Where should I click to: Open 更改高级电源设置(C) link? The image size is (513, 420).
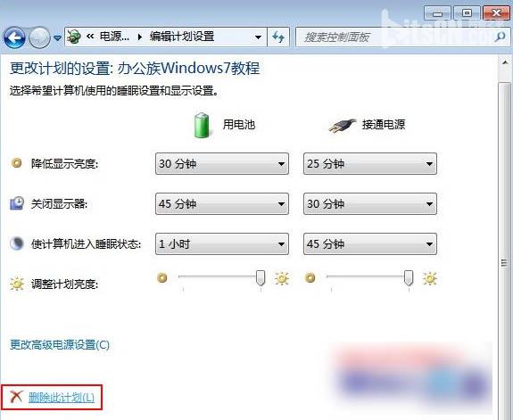coord(60,344)
